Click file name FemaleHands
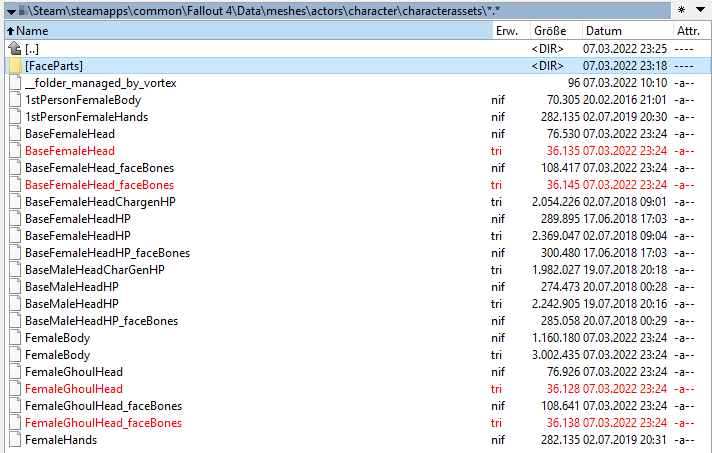 61,440
